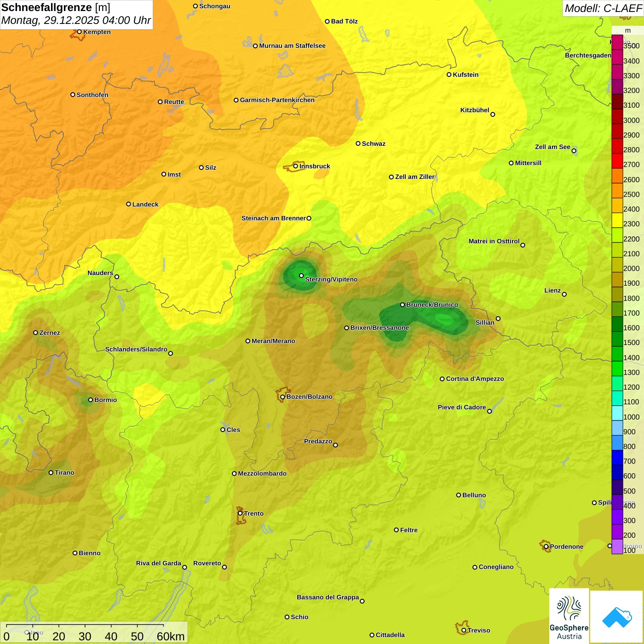
Task: Click the 'Pieve di Cadore' label
Action: click(x=462, y=408)
